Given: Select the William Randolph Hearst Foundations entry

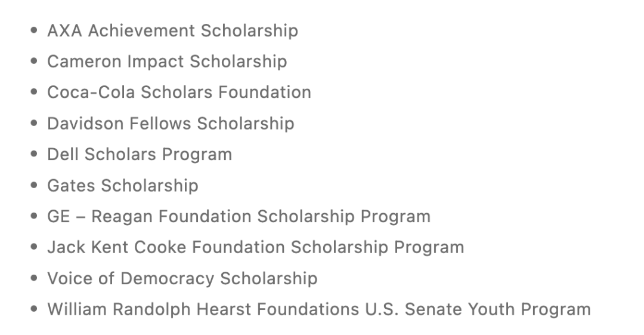Looking at the screenshot, I should click(x=319, y=309).
